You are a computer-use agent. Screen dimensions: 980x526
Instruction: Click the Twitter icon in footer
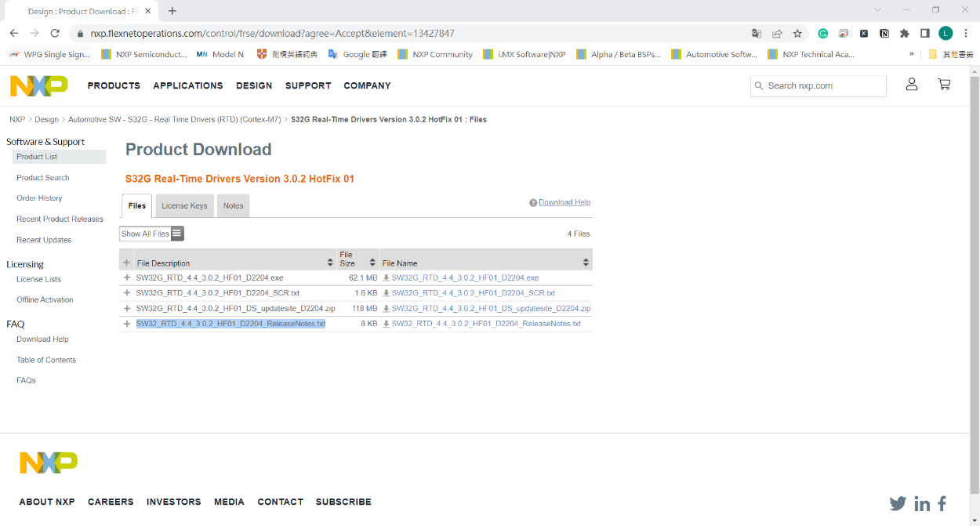pos(898,503)
